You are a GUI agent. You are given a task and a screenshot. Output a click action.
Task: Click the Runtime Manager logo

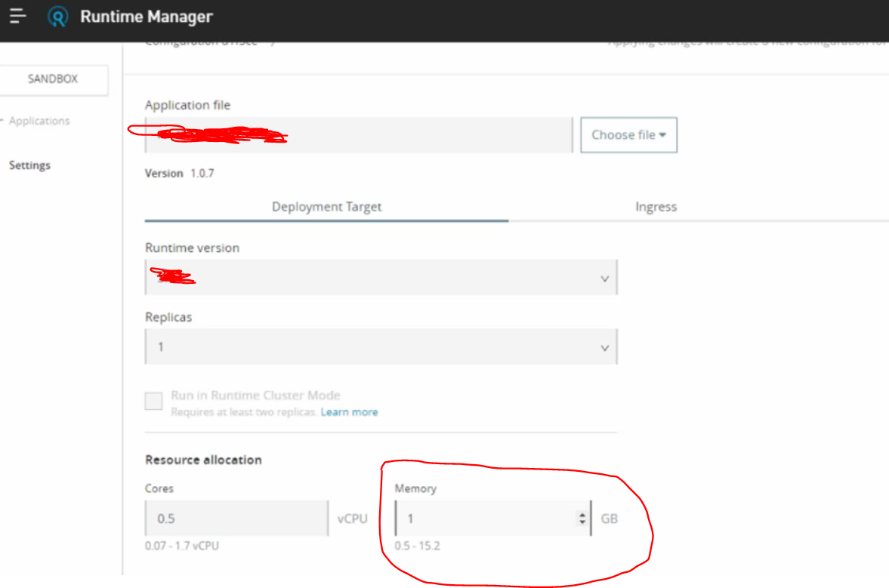pos(59,17)
